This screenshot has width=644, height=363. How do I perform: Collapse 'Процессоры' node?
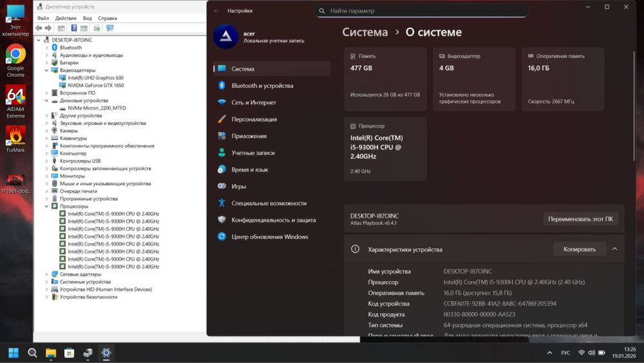pos(46,206)
